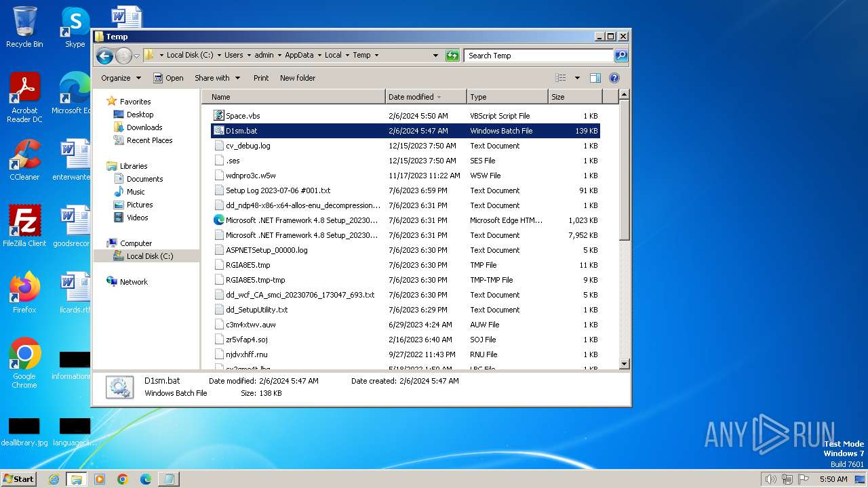Select the wdnpro3c.w5w file
This screenshot has height=488, width=868.
point(406,176)
